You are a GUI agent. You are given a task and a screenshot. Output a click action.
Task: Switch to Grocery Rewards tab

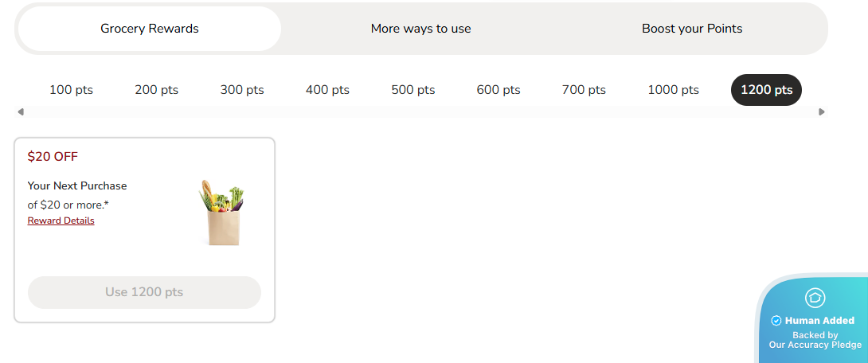[x=150, y=29]
